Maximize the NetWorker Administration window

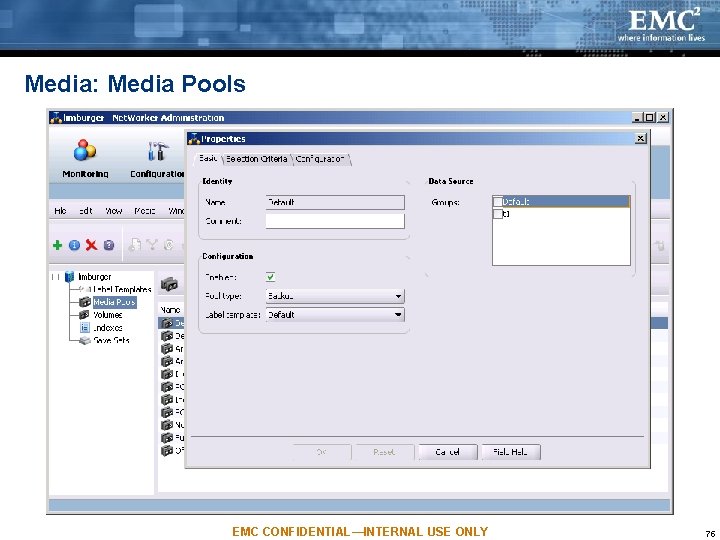point(649,118)
